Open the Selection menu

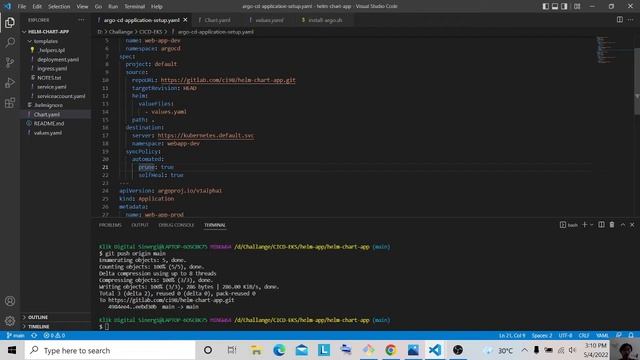[59, 6]
